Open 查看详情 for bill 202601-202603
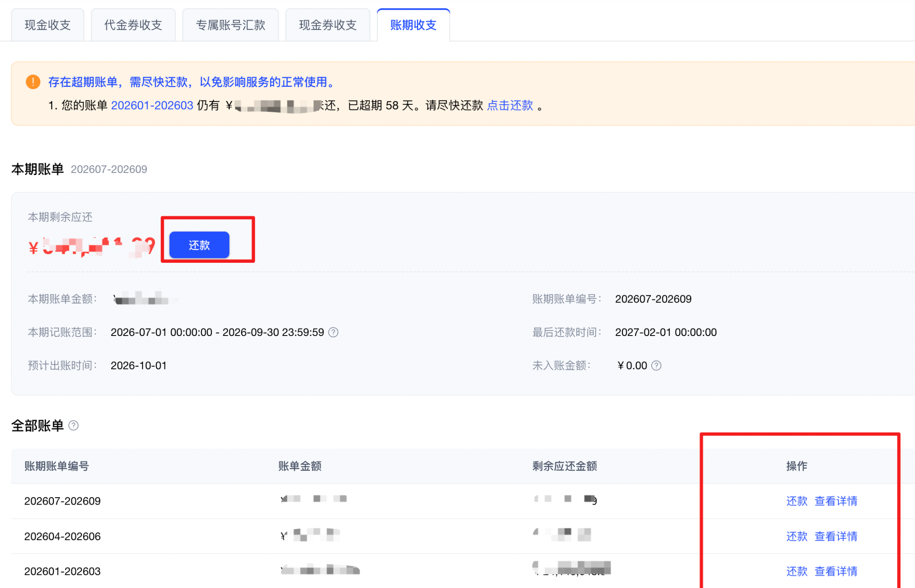This screenshot has height=588, width=915. pyautogui.click(x=836, y=571)
